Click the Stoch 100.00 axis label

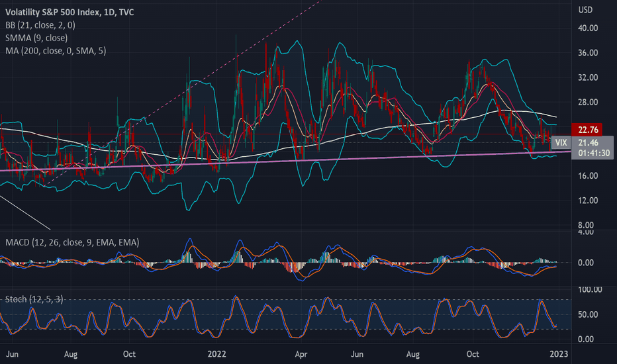pos(590,290)
